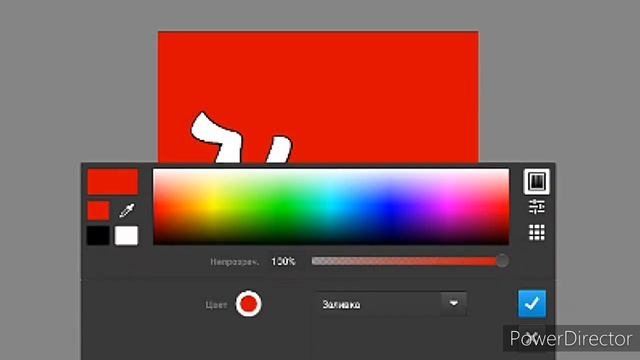The width and height of the screenshot is (640, 360).
Task: Pick the small red recent color swatch
Action: tap(98, 211)
